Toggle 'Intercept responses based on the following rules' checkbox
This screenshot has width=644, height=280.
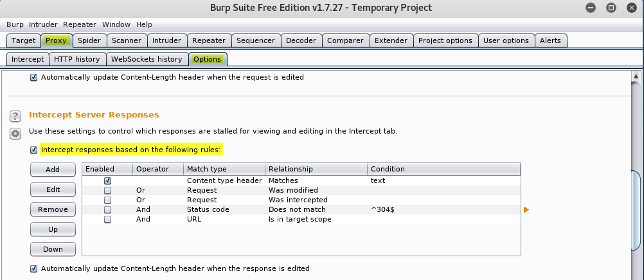click(x=34, y=150)
